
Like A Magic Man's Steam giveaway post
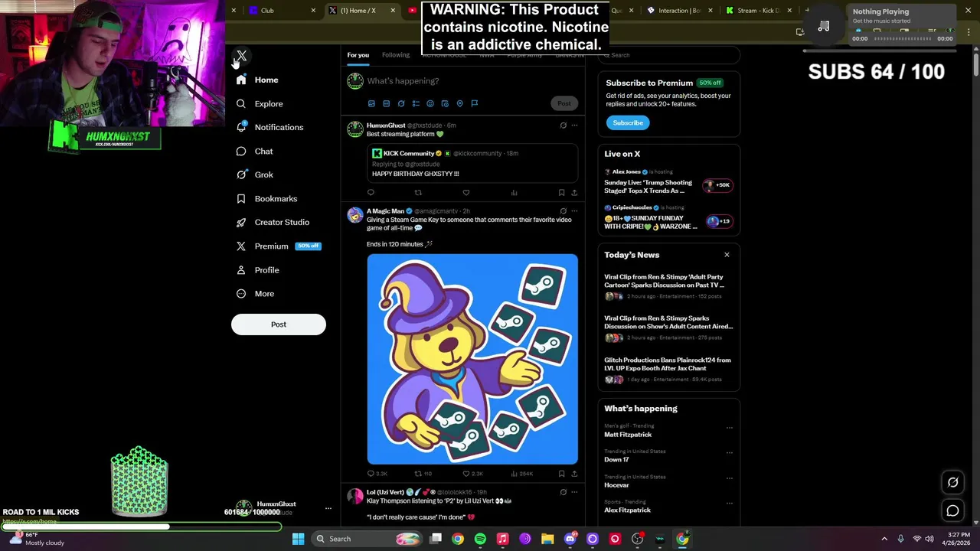pyautogui.click(x=472, y=474)
